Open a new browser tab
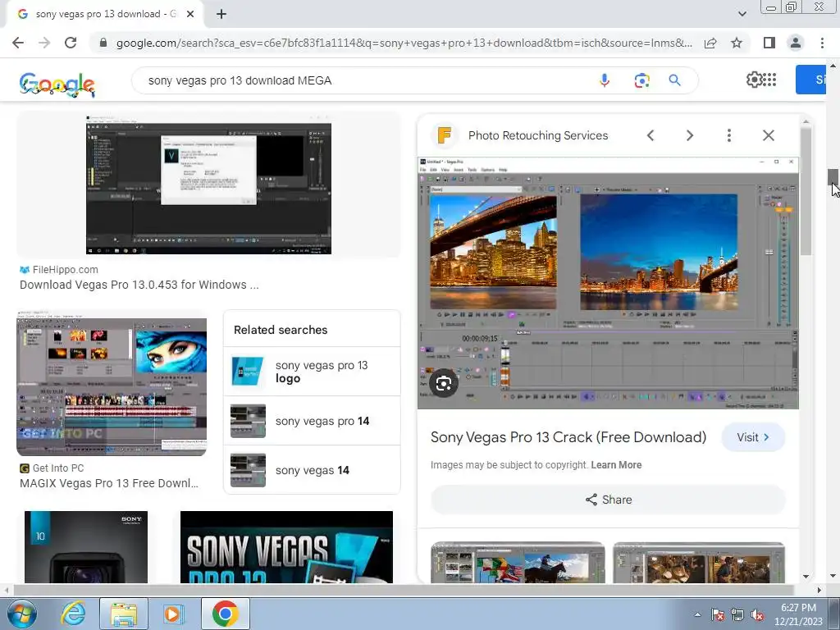The image size is (840, 630). pos(221,14)
